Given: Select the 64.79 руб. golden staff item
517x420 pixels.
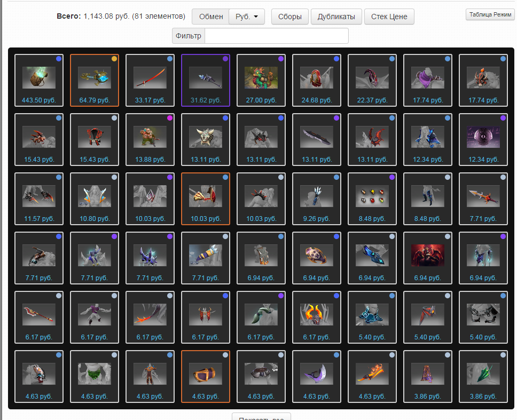Looking at the screenshot, I should [x=95, y=81].
